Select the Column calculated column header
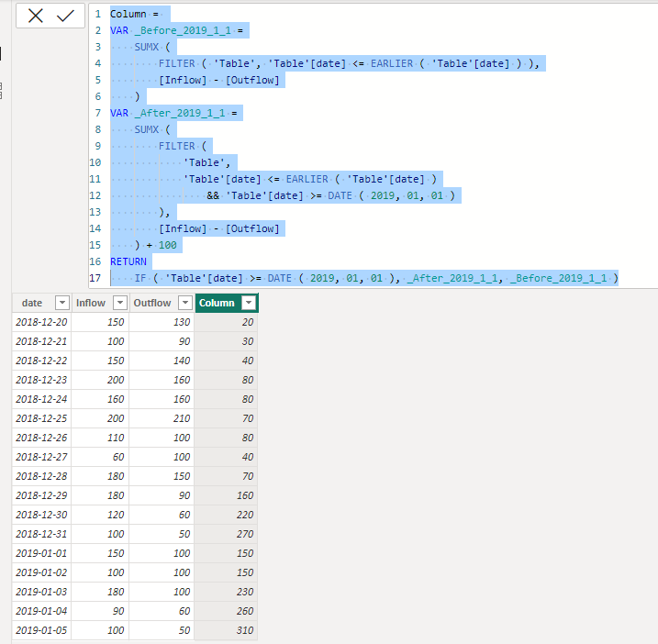Image resolution: width=658 pixels, height=644 pixels. (217, 303)
